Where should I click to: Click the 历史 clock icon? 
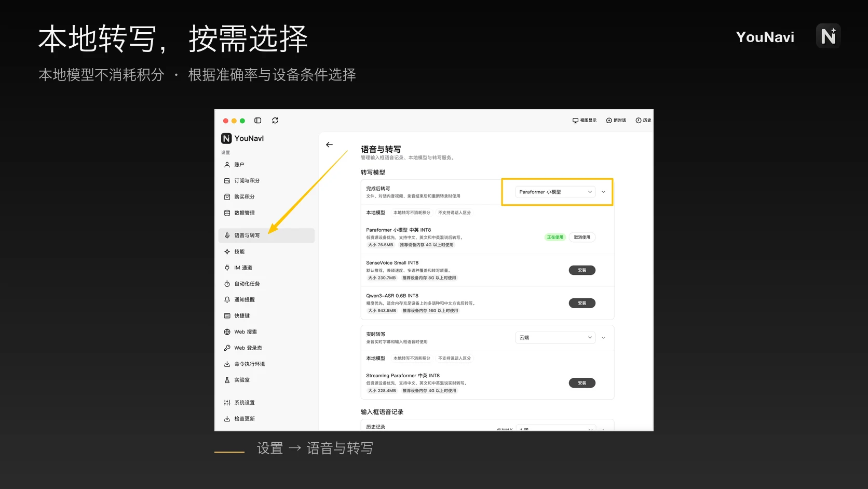[639, 121]
